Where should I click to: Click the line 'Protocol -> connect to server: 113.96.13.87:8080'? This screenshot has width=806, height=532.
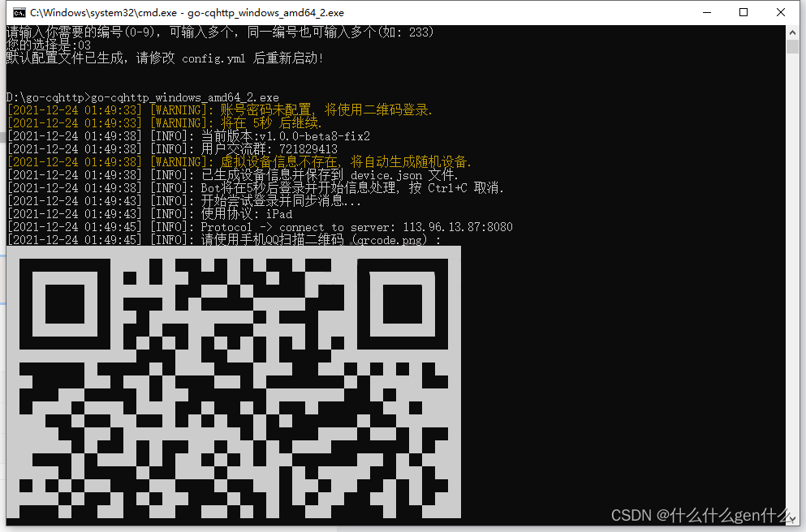[x=260, y=226]
